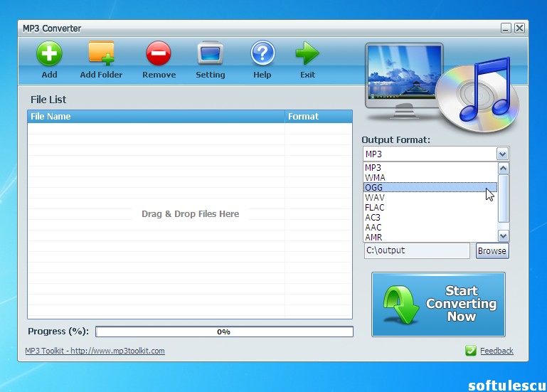Open the Feedback link
Viewport: 547px width, 392px height.
pos(496,351)
